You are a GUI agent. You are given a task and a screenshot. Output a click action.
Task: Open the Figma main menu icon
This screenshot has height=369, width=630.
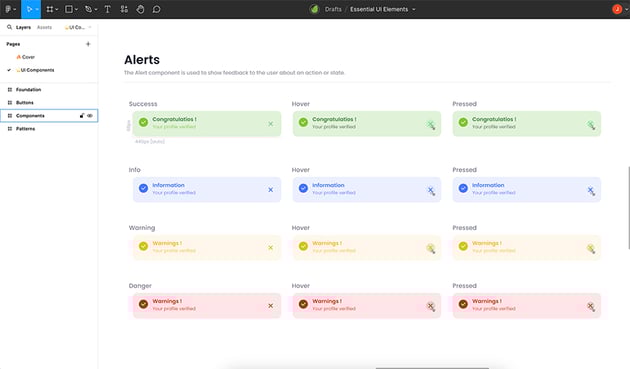point(8,9)
